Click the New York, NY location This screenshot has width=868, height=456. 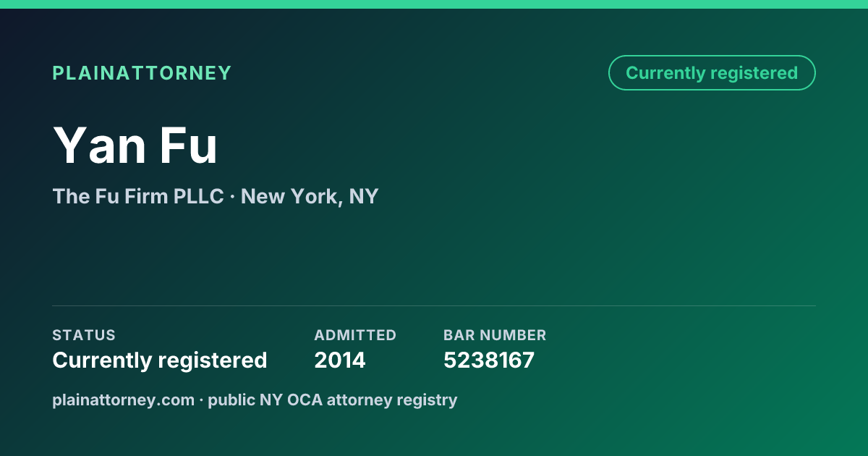(x=310, y=196)
